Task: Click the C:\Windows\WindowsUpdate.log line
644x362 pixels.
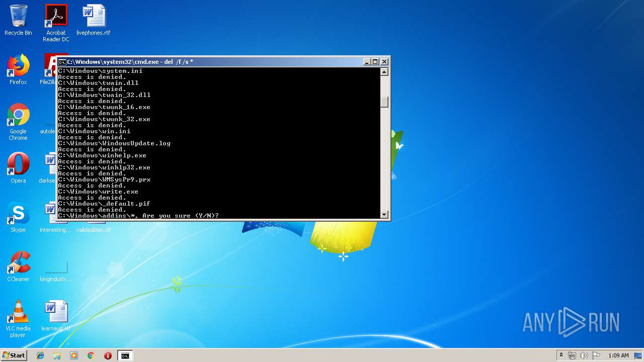Action: (114, 143)
